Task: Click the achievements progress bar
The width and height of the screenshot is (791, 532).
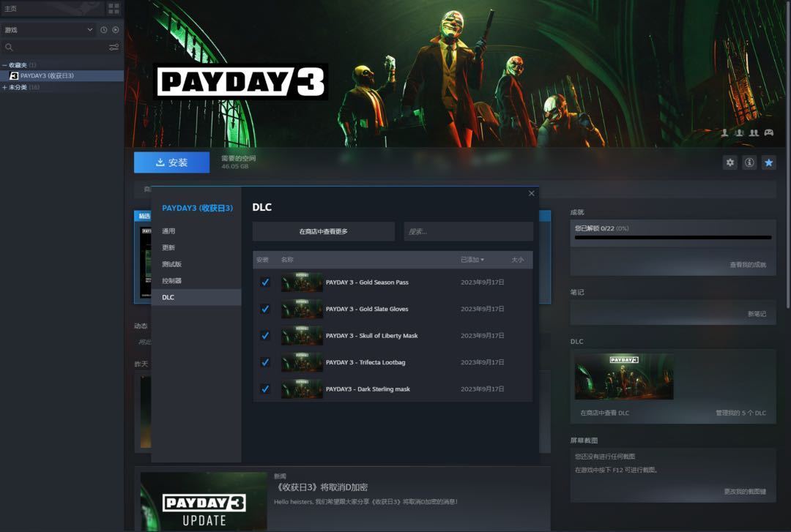Action: coord(673,238)
